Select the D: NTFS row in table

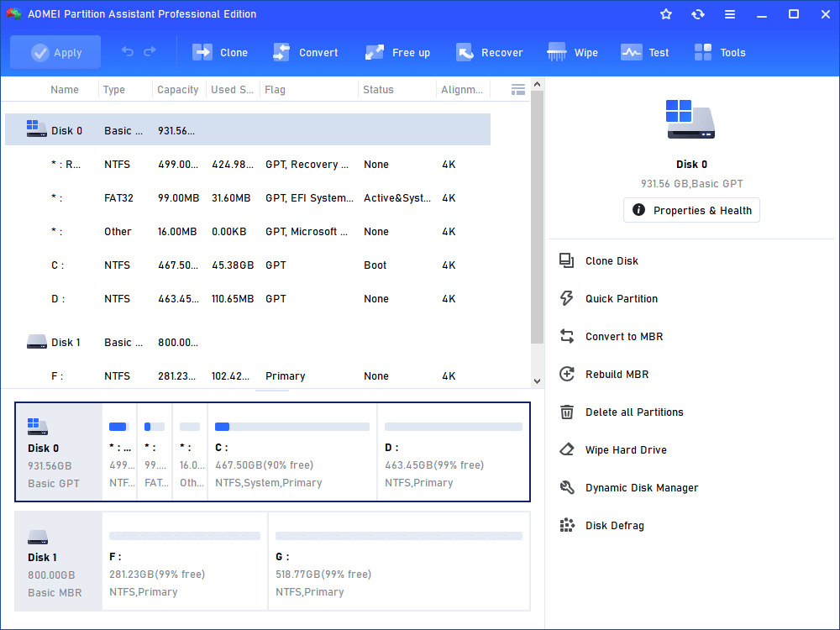[x=248, y=299]
